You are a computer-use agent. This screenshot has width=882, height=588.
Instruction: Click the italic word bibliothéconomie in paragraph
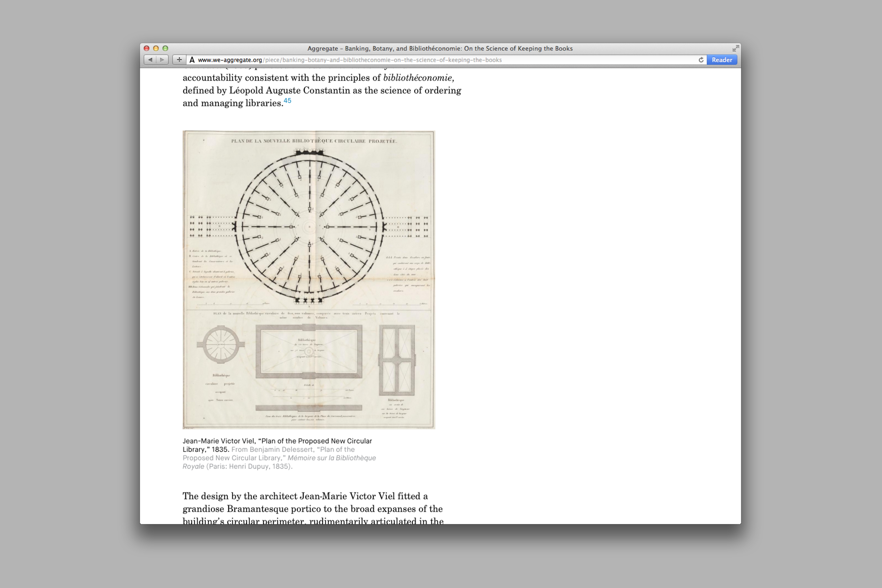pos(417,78)
